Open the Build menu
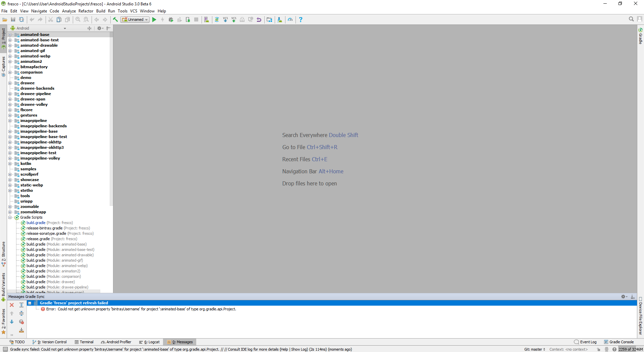The width and height of the screenshot is (644, 352). (x=101, y=11)
